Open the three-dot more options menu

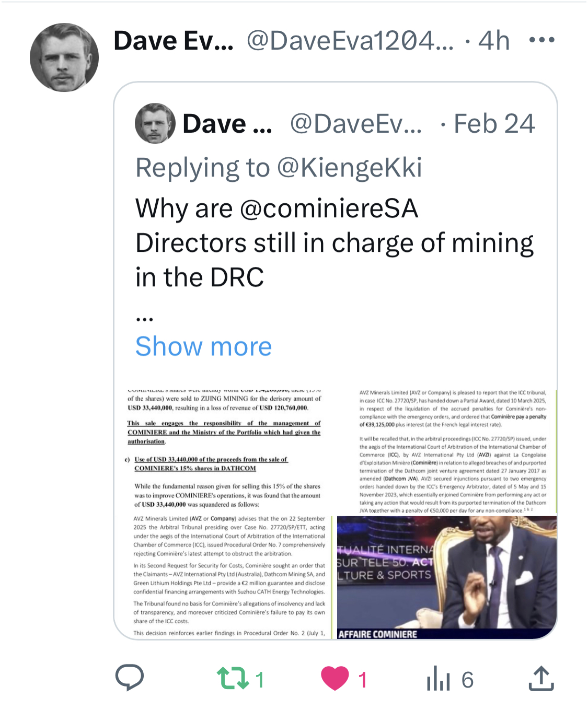pyautogui.click(x=541, y=40)
